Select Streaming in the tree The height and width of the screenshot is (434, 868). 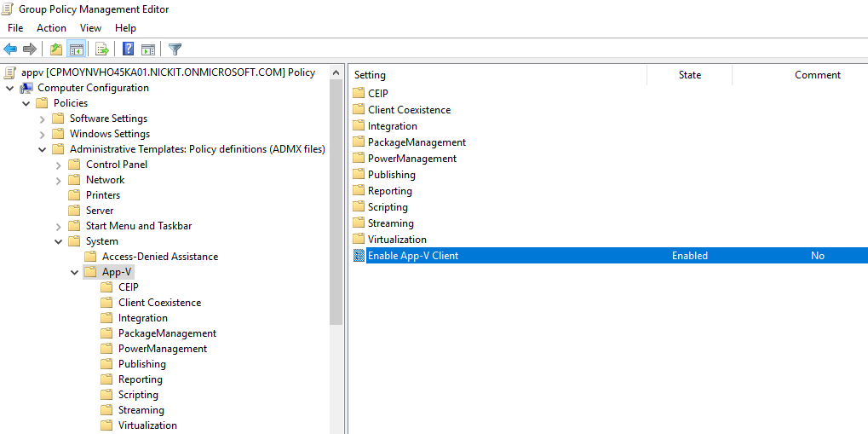coord(141,410)
